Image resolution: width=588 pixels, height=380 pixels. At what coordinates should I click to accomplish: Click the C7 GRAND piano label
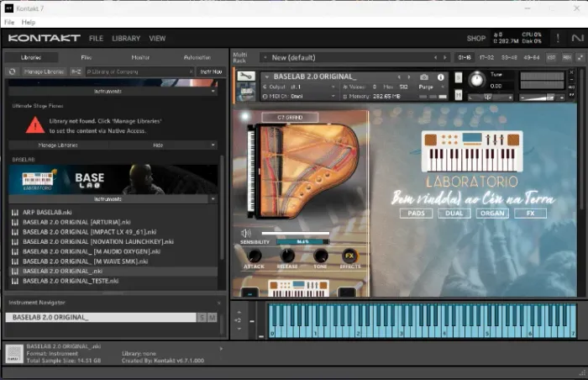[290, 118]
